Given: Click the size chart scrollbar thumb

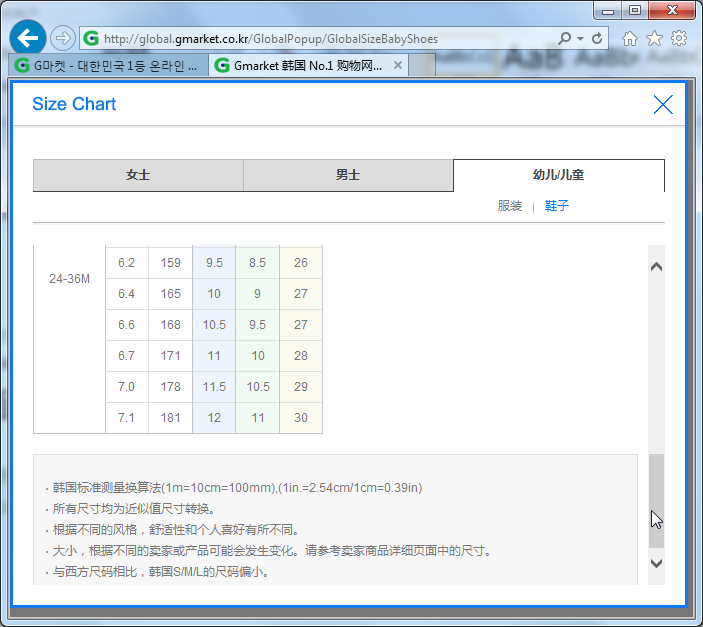Looking at the screenshot, I should 656,500.
